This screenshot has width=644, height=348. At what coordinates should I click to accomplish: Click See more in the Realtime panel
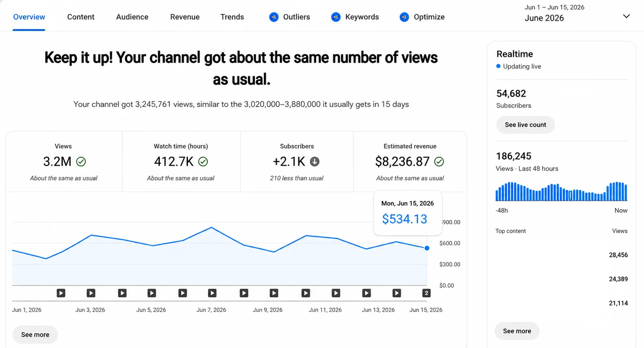517,331
